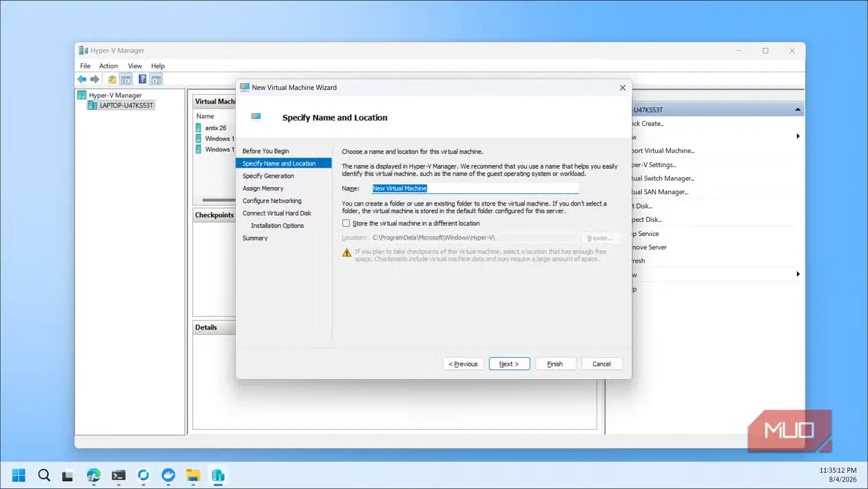The width and height of the screenshot is (868, 489).
Task: Select the Hyper-V Manager root tree node
Action: click(x=115, y=95)
